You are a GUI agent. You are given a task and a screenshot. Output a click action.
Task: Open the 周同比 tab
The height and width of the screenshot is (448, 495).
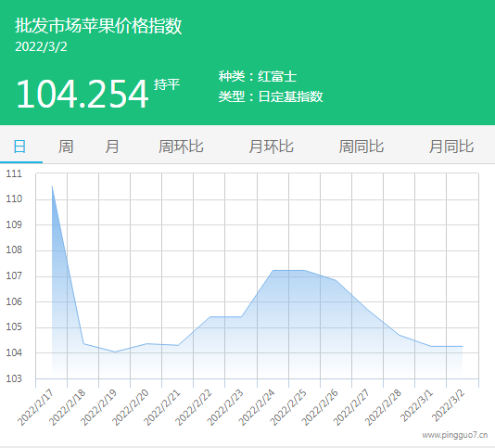click(362, 147)
